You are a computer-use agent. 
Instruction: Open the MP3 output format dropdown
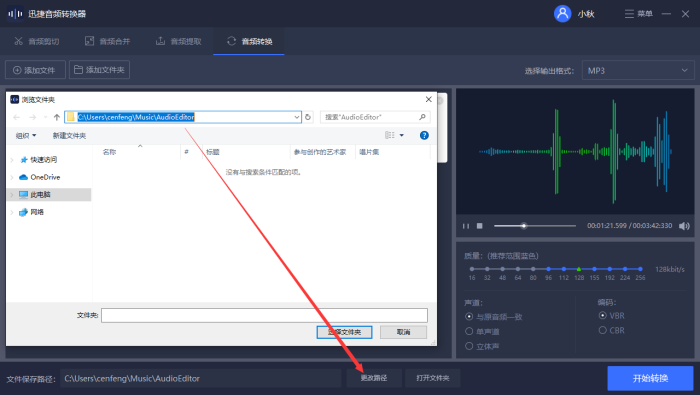[638, 71]
